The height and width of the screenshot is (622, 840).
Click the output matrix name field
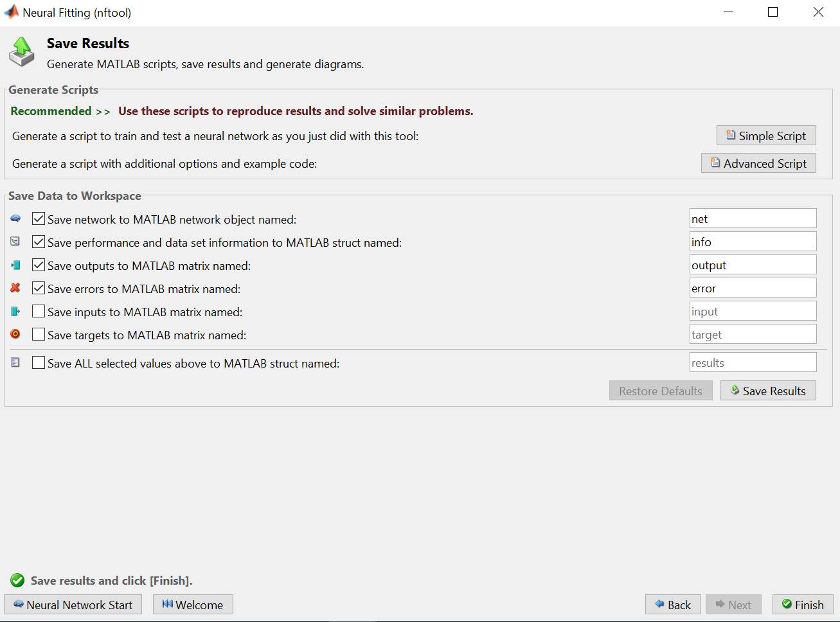pos(753,265)
